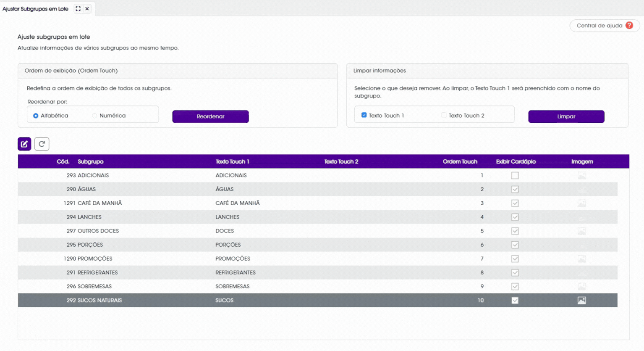This screenshot has height=351, width=644.
Task: Click the Ajustar Subgrupos em Lote tab
Action: (x=35, y=8)
